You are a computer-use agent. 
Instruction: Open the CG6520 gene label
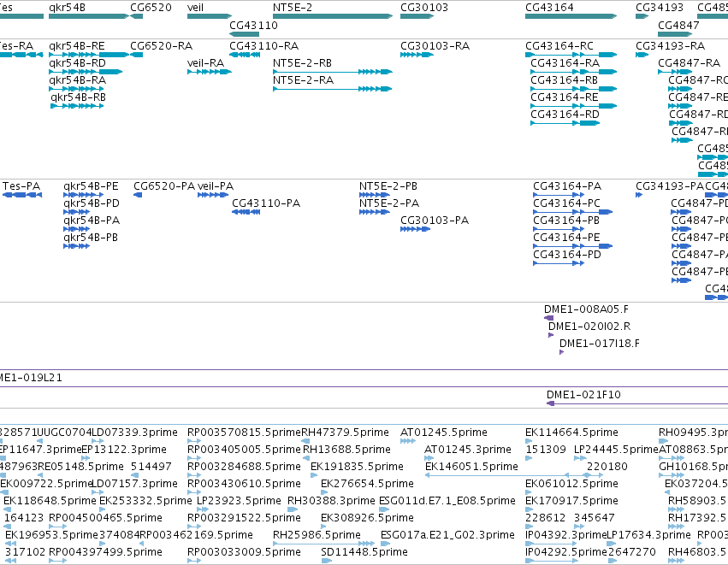coord(151,8)
